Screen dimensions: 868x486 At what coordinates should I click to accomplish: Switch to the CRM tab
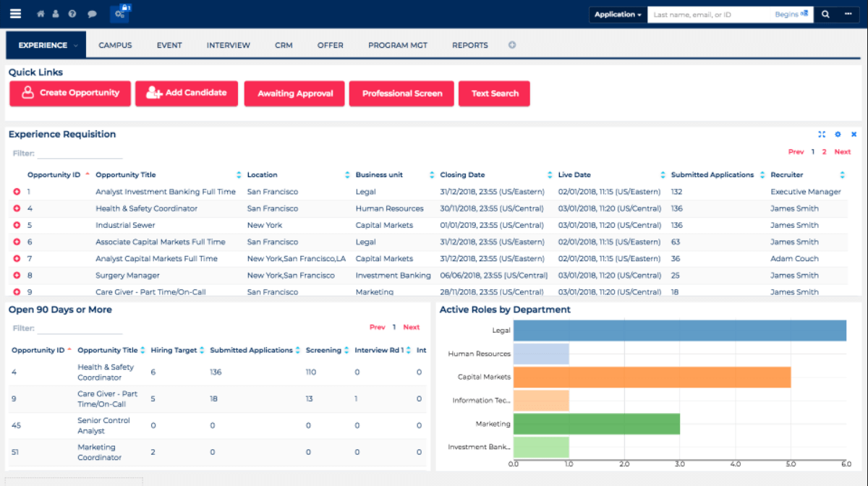284,45
